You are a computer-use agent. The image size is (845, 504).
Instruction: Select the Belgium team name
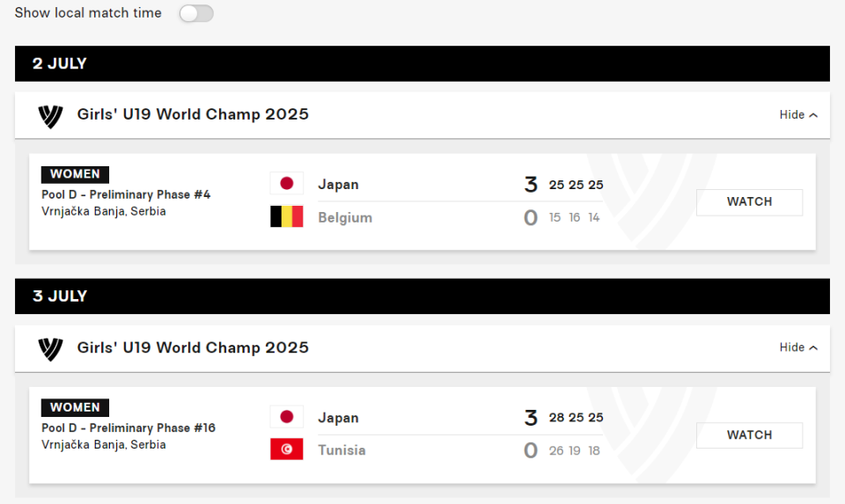point(345,217)
